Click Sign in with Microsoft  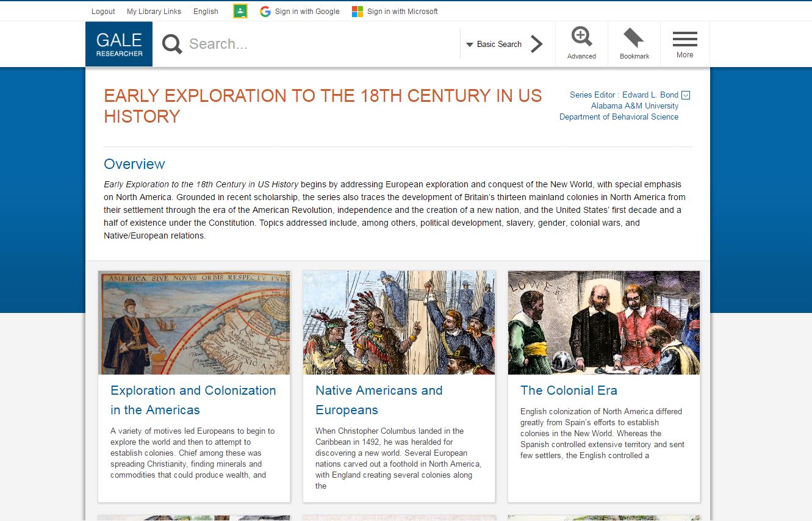403,11
